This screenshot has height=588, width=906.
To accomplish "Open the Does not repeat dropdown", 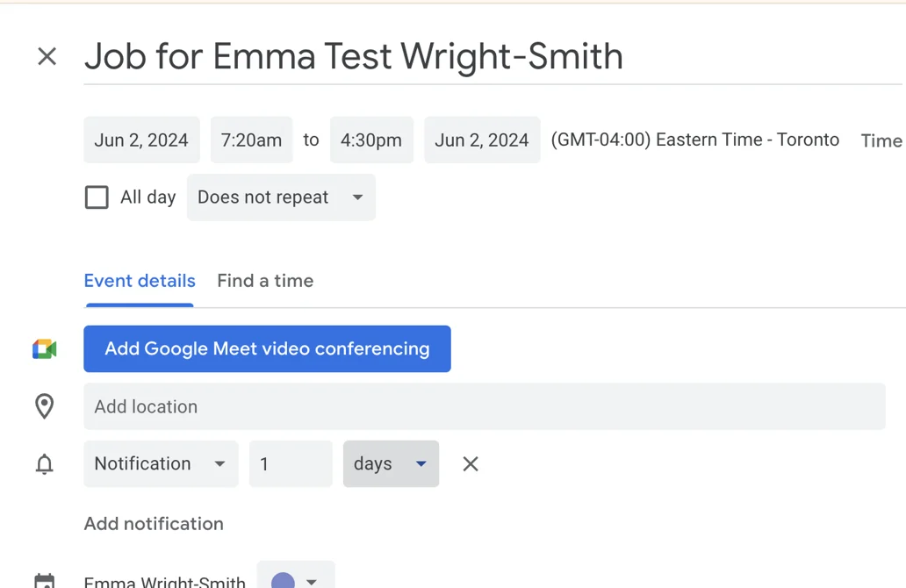I will tap(281, 197).
